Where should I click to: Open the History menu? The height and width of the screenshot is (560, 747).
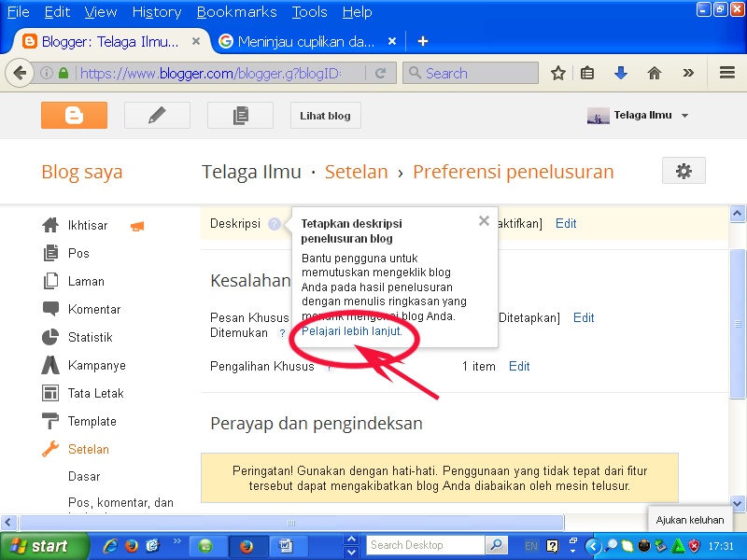[x=157, y=12]
